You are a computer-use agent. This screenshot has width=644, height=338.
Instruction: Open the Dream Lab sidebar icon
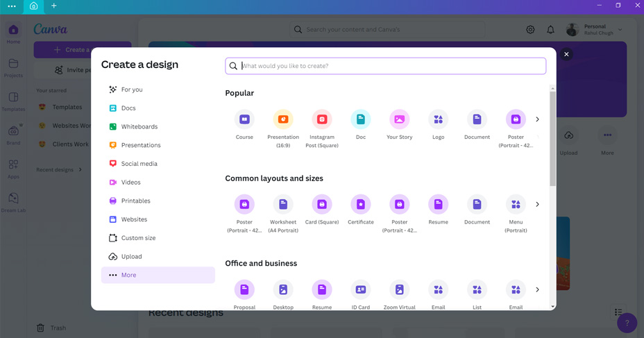[x=13, y=202]
